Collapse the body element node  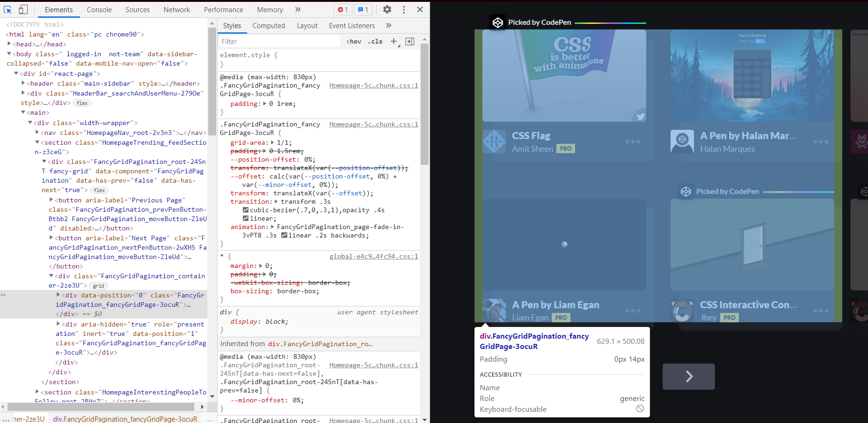tap(9, 54)
